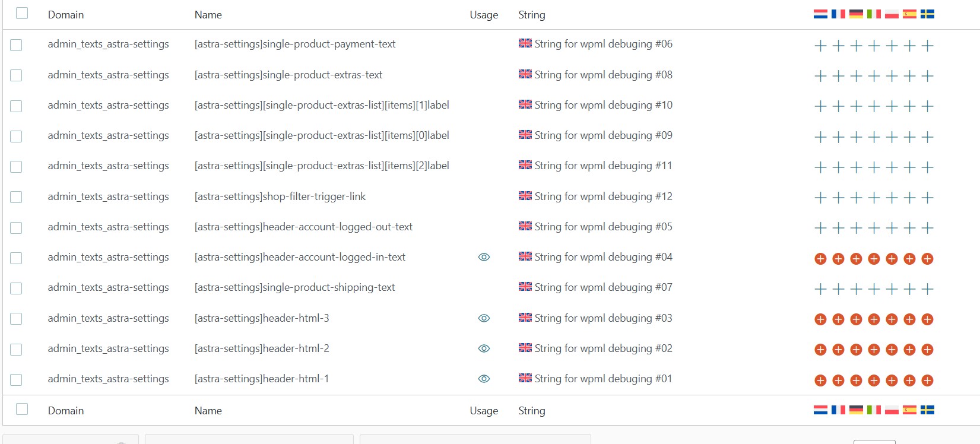Image resolution: width=980 pixels, height=444 pixels.
Task: Check the select-all box in table footer
Action: (x=22, y=409)
